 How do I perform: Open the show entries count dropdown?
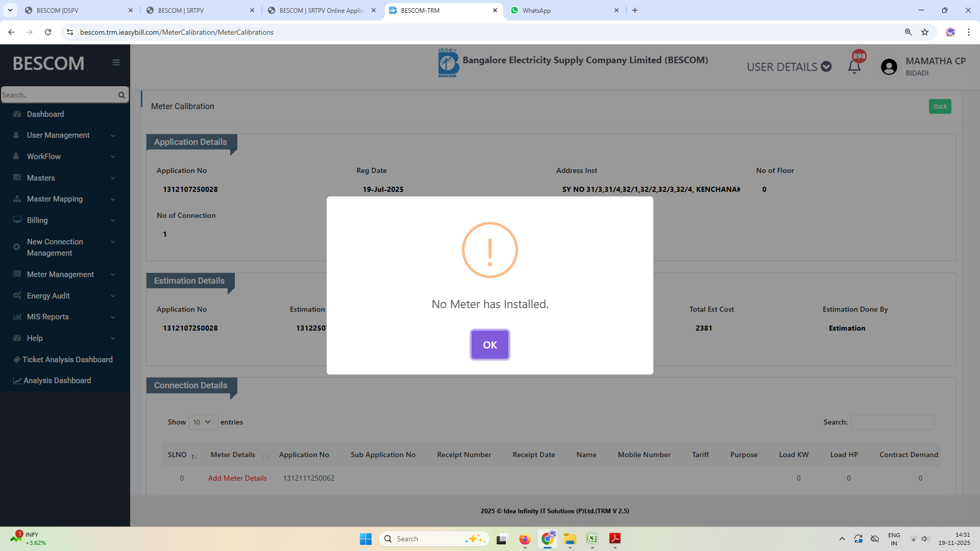[x=203, y=422]
